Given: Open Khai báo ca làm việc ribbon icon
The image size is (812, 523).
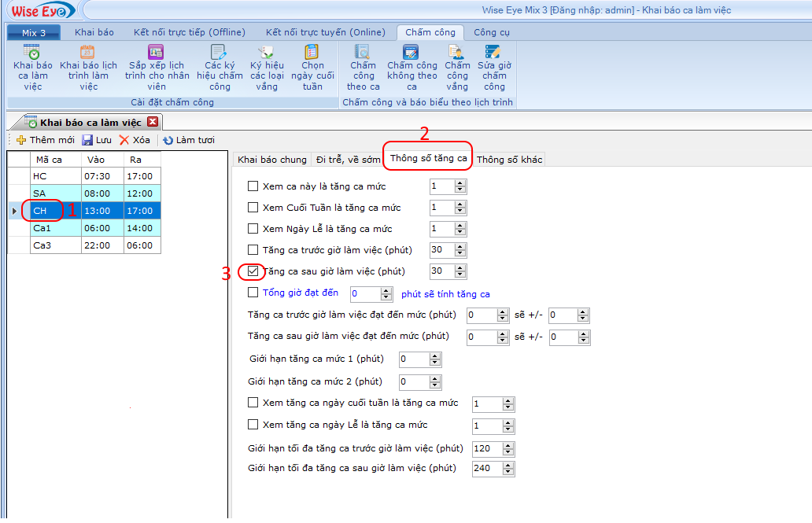Looking at the screenshot, I should [x=32, y=53].
